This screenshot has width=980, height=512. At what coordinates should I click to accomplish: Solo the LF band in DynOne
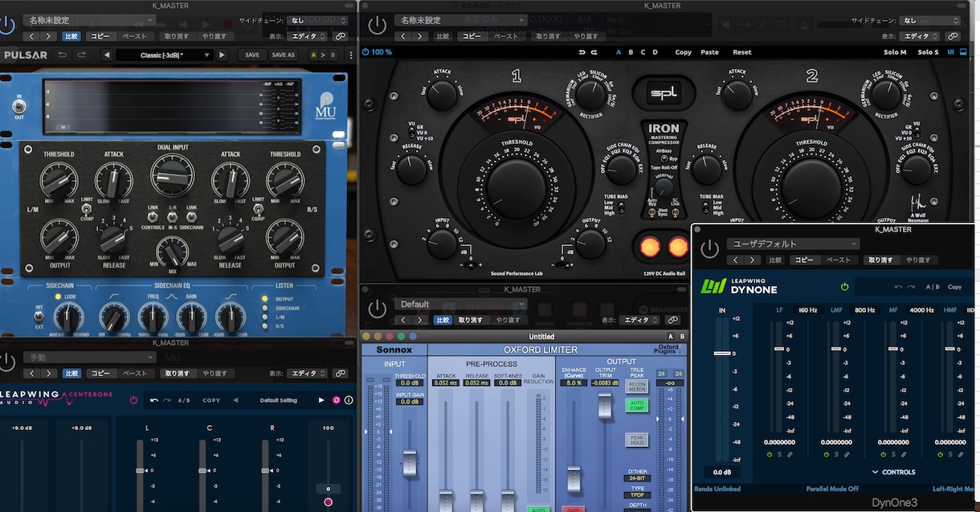pos(779,455)
